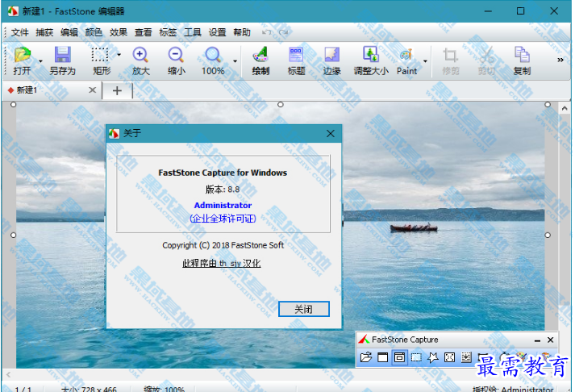Expand the 矩形 selection shape dropdown
Image resolution: width=575 pixels, height=392 pixels.
(119, 55)
